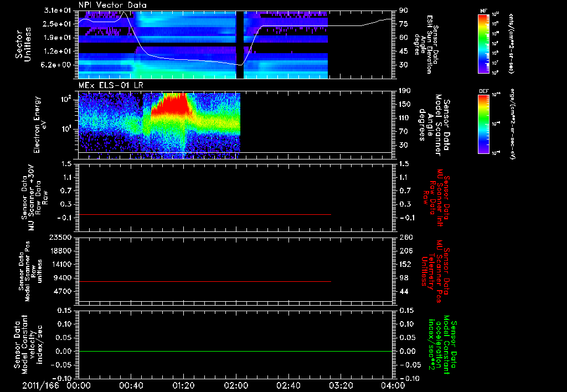This screenshot has height=392, width=567.
Task: Click the 206 telemetry tick value
Action: pos(405,251)
